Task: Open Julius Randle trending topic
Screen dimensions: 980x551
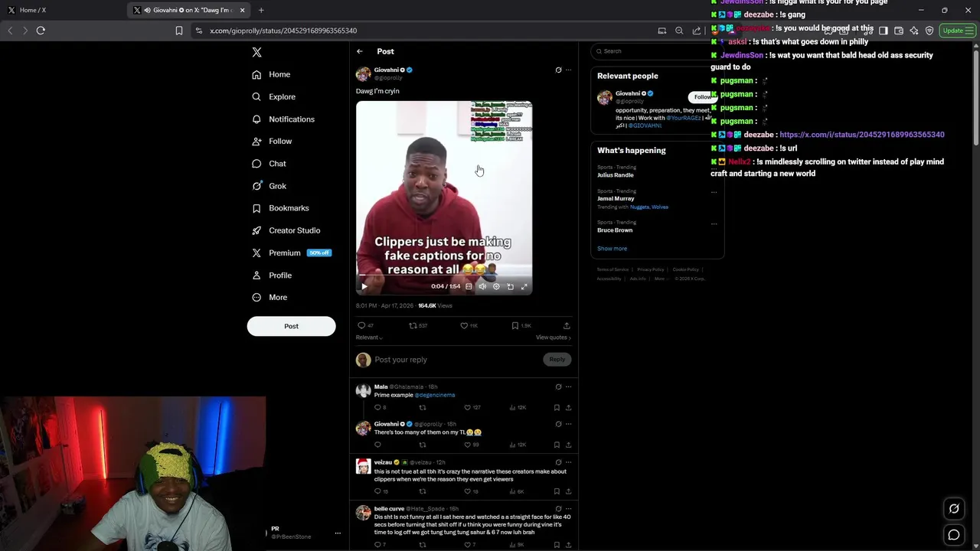Action: (x=616, y=175)
